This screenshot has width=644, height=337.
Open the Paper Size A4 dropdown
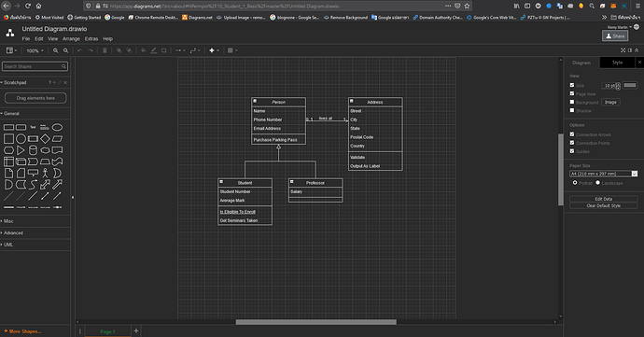click(603, 174)
